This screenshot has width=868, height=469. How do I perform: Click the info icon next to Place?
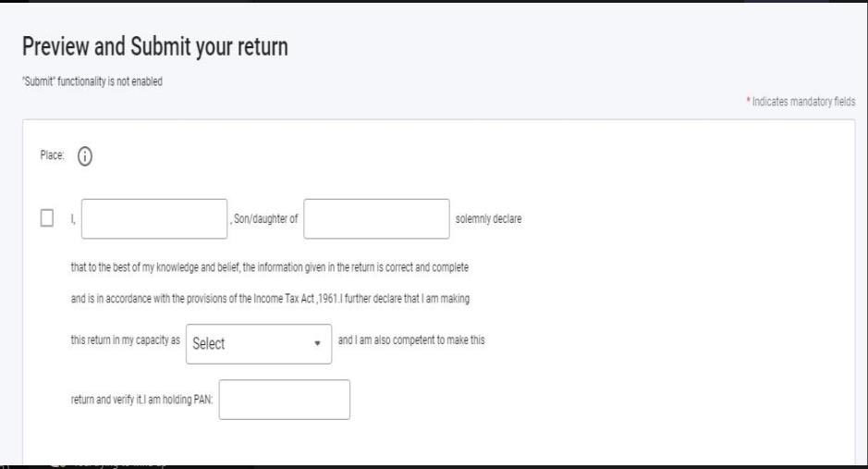[x=86, y=157]
